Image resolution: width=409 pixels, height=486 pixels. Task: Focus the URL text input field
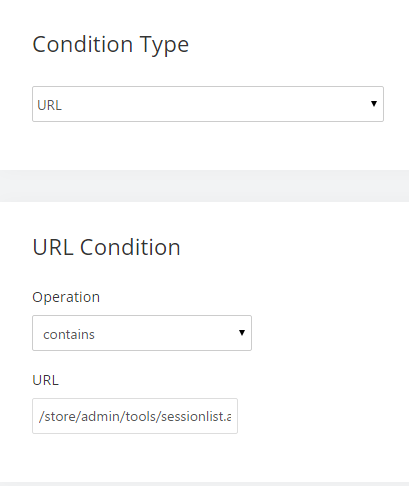pyautogui.click(x=135, y=416)
